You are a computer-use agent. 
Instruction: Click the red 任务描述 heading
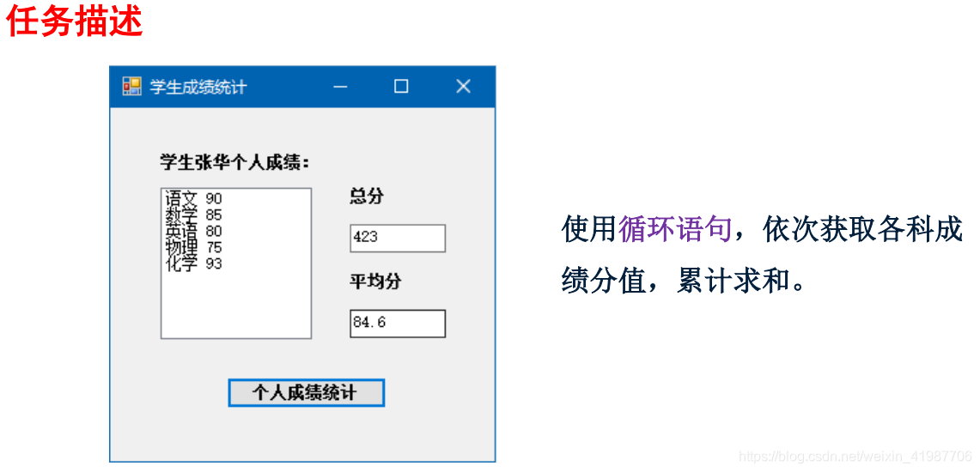pos(75,21)
